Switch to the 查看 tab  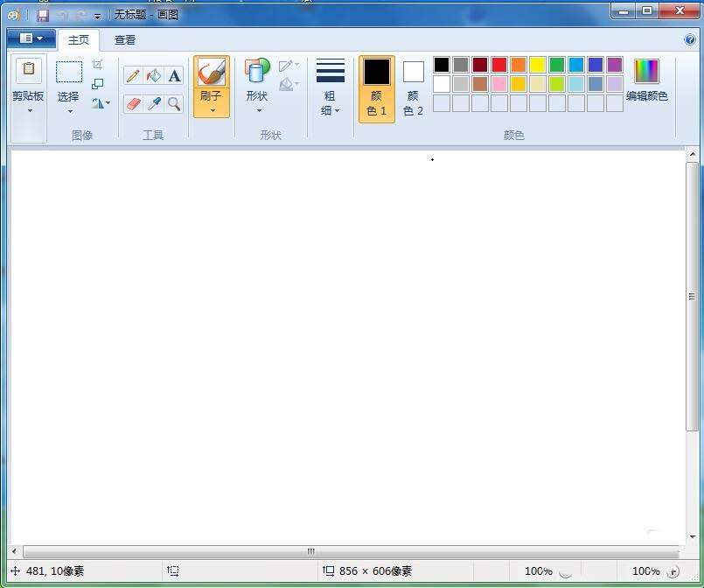[x=125, y=40]
